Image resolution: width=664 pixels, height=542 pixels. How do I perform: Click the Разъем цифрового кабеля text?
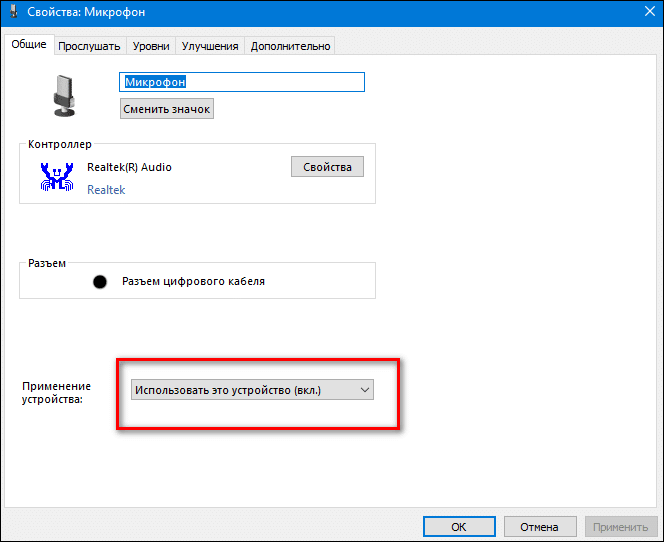[194, 282]
